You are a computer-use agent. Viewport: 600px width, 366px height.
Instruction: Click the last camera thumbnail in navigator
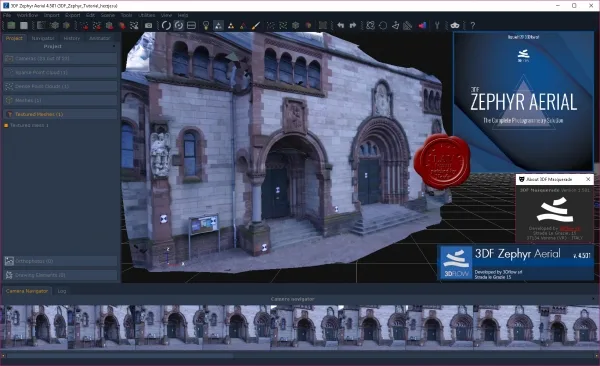pyautogui.click(x=569, y=327)
